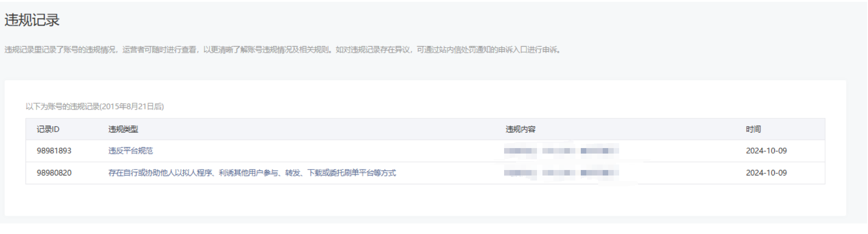Viewport: 868px width, 234px height.
Task: Click blurred violation content in record 98981893 row
Action: click(x=561, y=151)
